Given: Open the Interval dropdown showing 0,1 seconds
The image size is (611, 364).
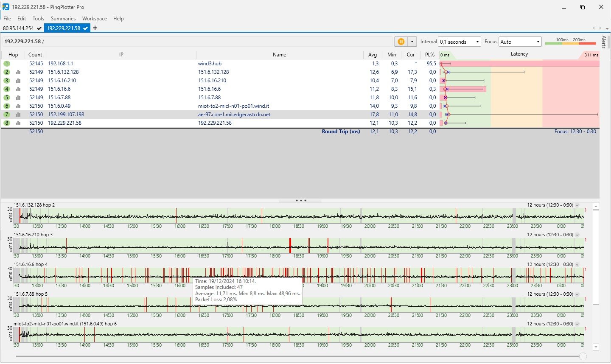Looking at the screenshot, I should (460, 42).
